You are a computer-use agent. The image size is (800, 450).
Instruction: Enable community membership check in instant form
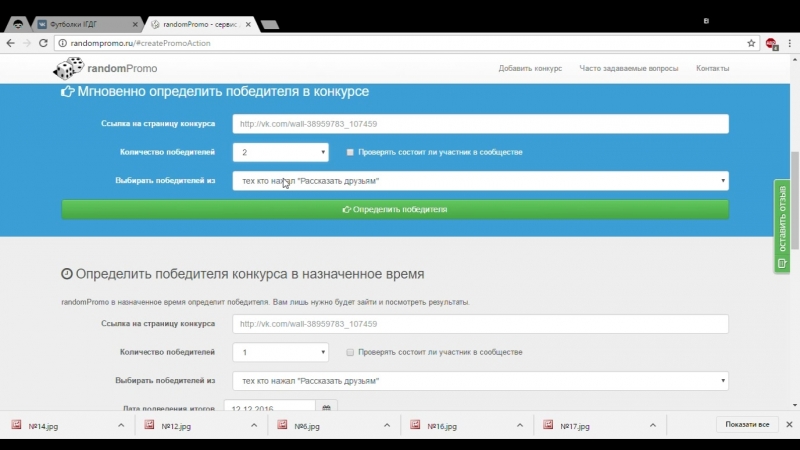coord(350,153)
